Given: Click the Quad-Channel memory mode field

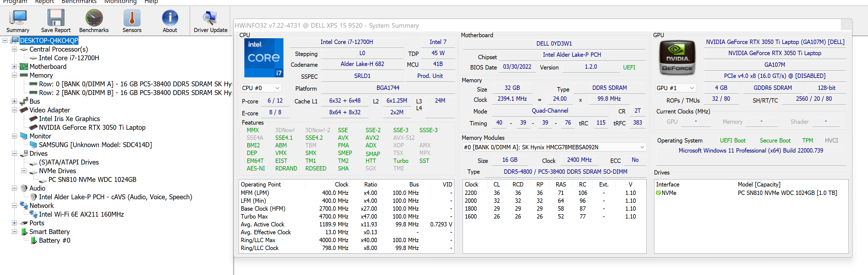Looking at the screenshot, I should coord(550,111).
